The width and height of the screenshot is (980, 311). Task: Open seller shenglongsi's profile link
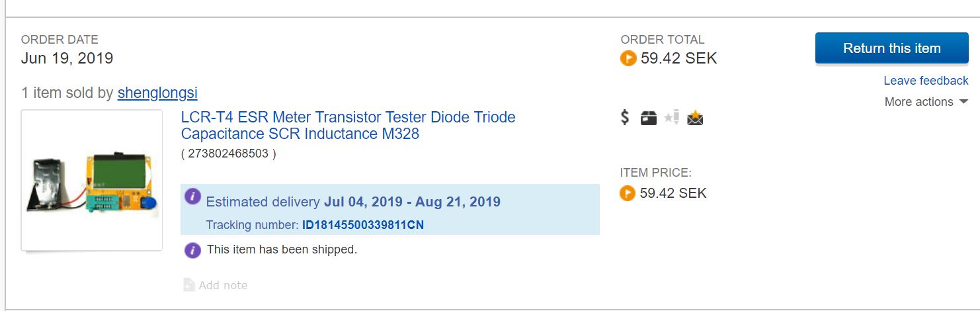[x=157, y=93]
